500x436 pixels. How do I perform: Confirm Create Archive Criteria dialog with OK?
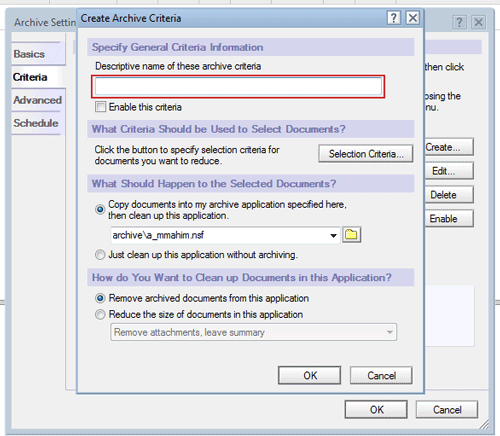310,375
